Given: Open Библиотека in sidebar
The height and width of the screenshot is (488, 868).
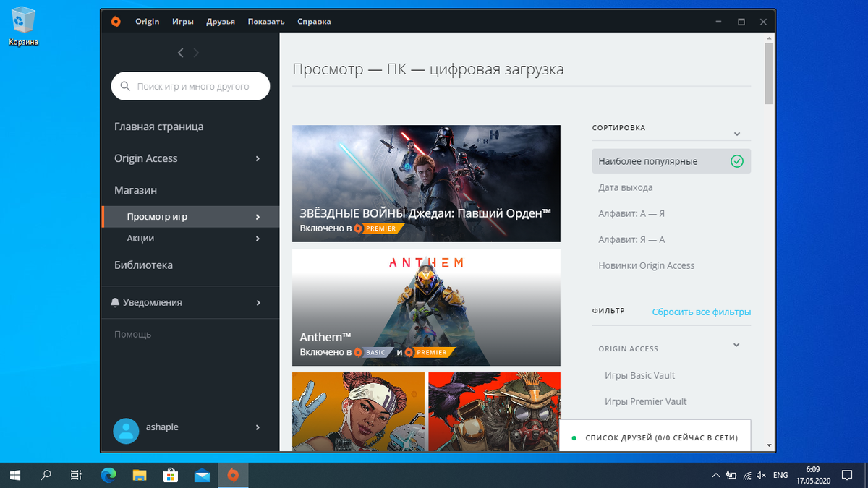Looking at the screenshot, I should [x=143, y=265].
